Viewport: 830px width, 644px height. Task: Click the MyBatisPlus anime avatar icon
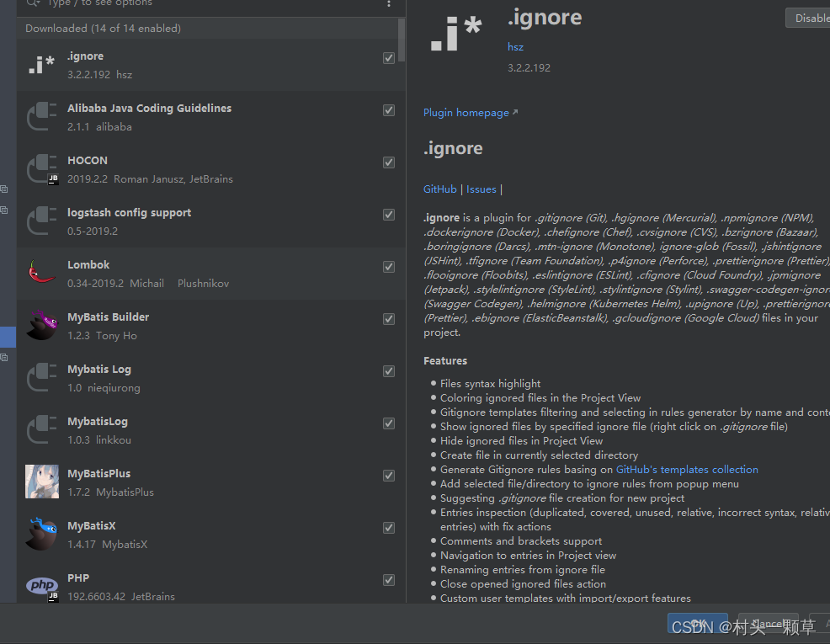[x=42, y=482]
